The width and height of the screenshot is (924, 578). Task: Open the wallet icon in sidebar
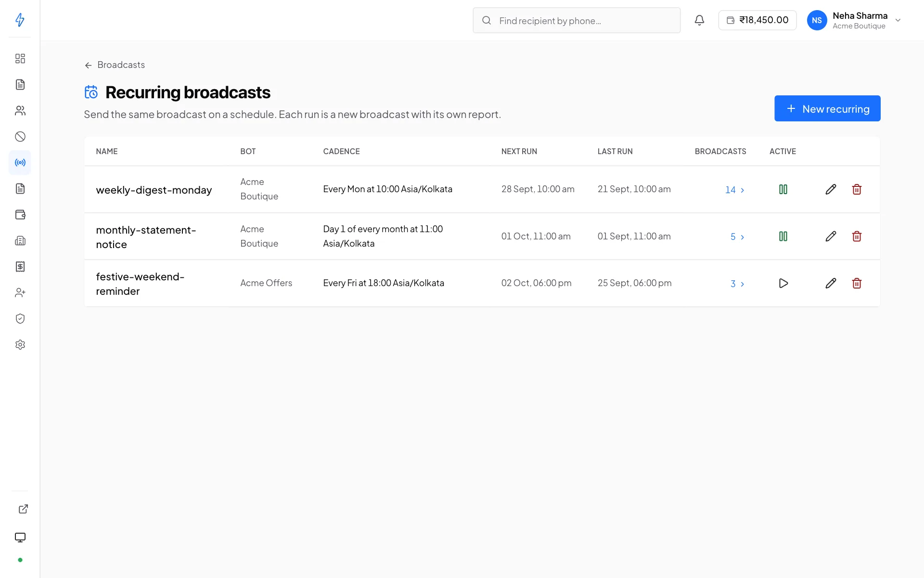20,215
